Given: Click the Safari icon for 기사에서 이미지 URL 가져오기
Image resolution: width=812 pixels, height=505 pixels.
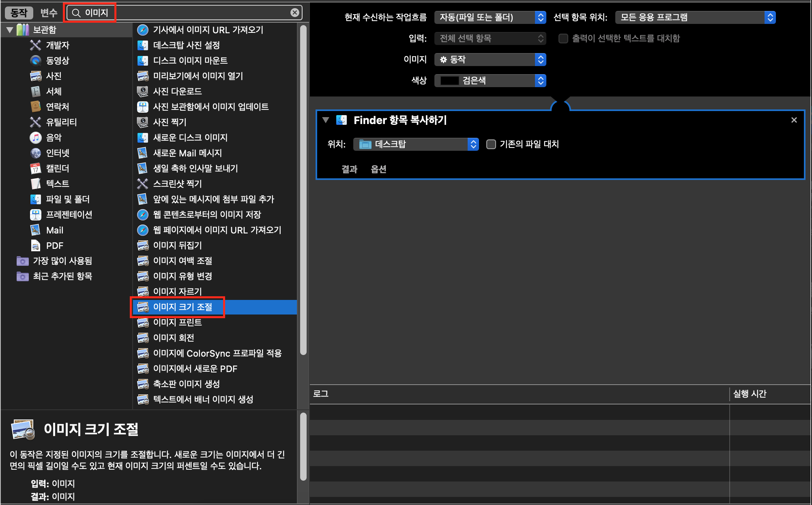Looking at the screenshot, I should [x=142, y=30].
